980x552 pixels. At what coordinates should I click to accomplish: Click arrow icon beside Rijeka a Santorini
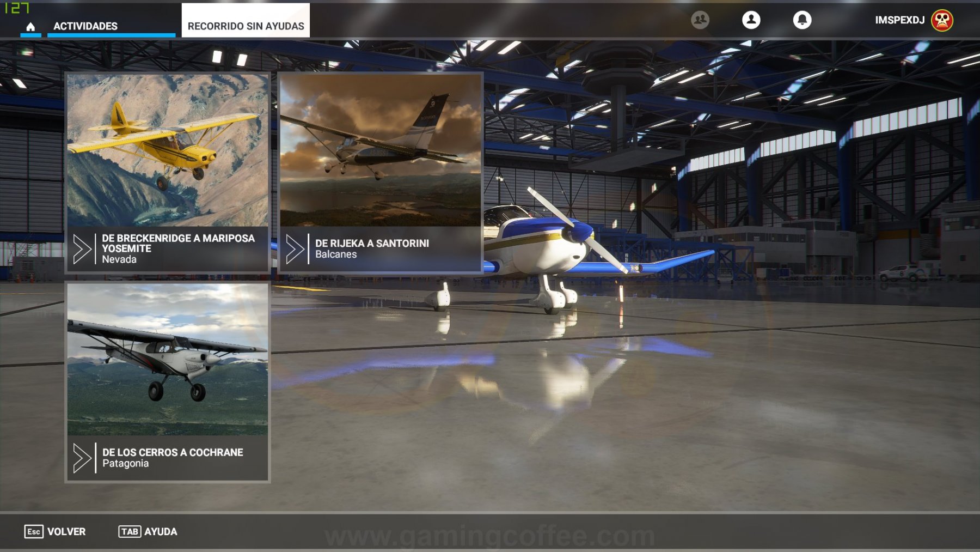(295, 249)
